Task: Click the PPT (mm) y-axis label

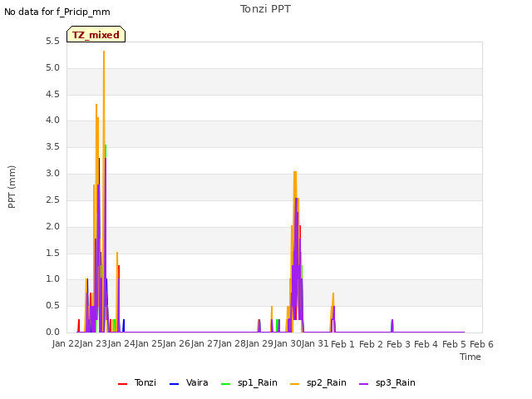Action: 12,187
